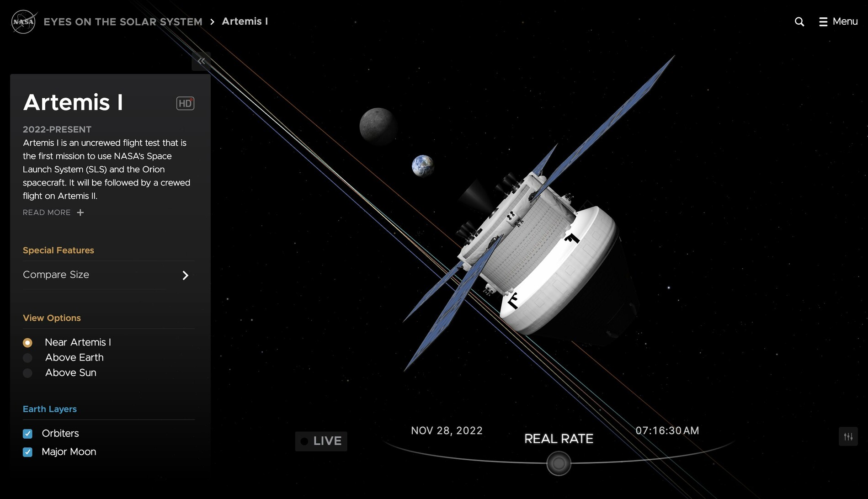Image resolution: width=868 pixels, height=499 pixels.
Task: Uncheck the Orbiters layer checkbox
Action: (x=28, y=434)
